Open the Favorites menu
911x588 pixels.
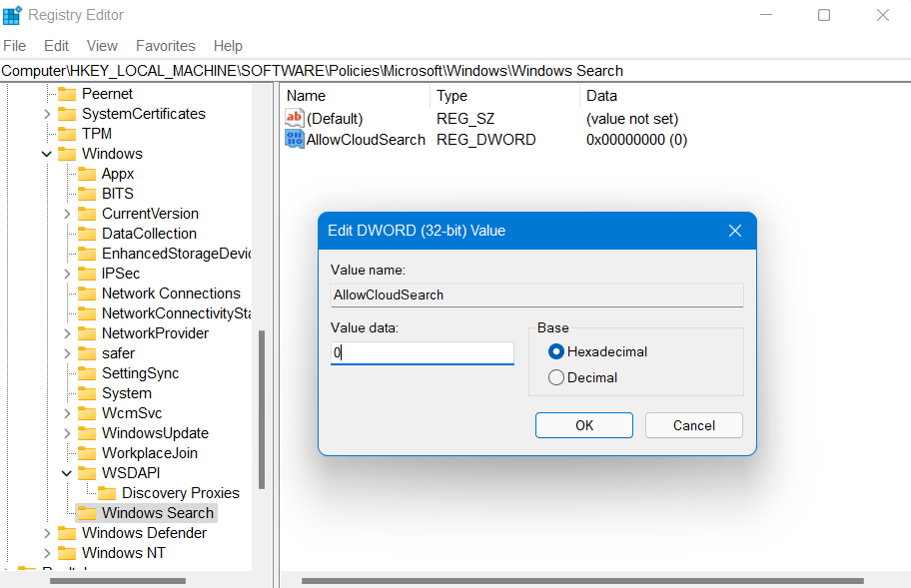pos(166,46)
